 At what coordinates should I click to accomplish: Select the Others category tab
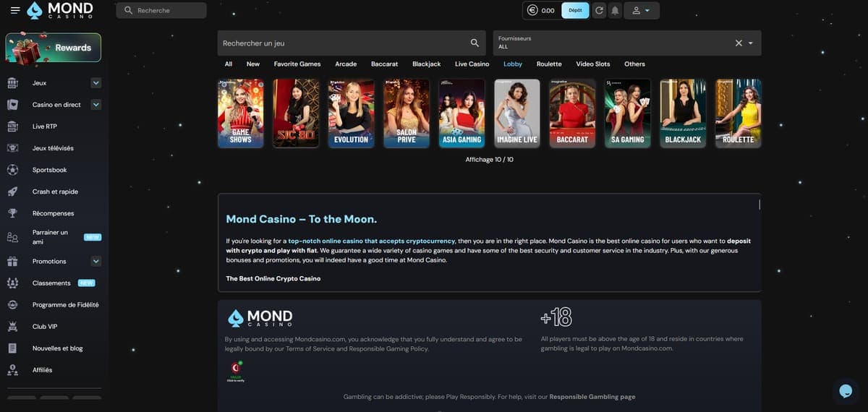[x=634, y=64]
